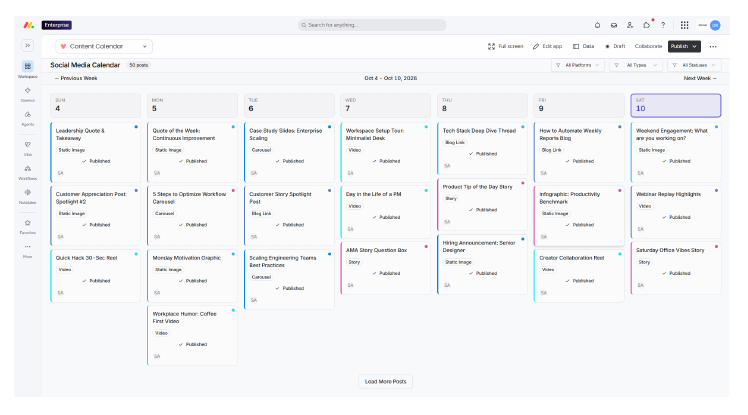Open Customer Appreciation Post: Spotlight #2 card

coord(95,216)
